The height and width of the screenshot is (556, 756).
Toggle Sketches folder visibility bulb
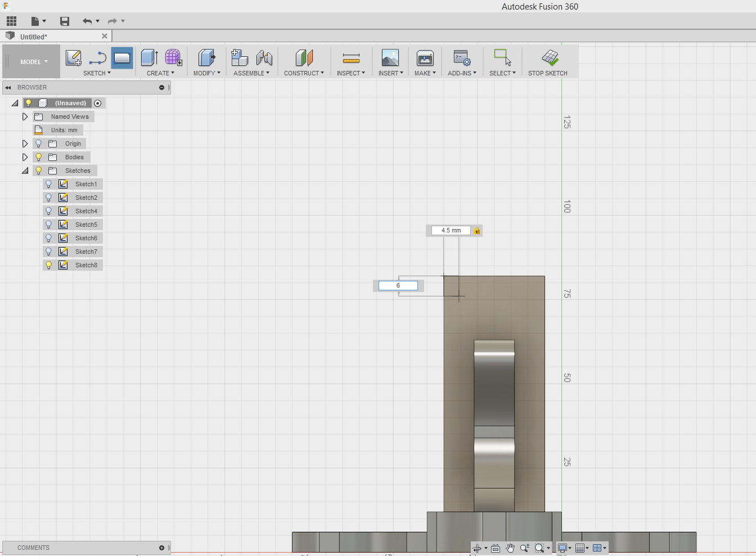[x=38, y=171]
